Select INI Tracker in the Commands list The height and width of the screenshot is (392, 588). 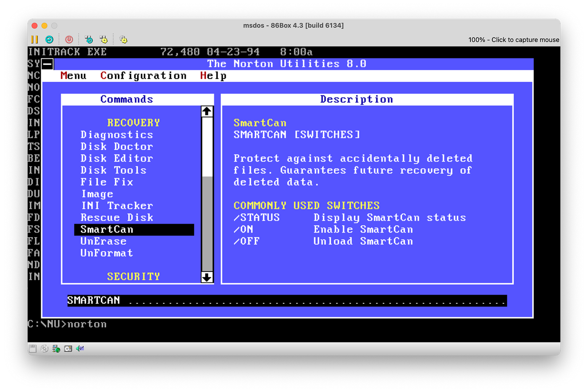(x=117, y=206)
